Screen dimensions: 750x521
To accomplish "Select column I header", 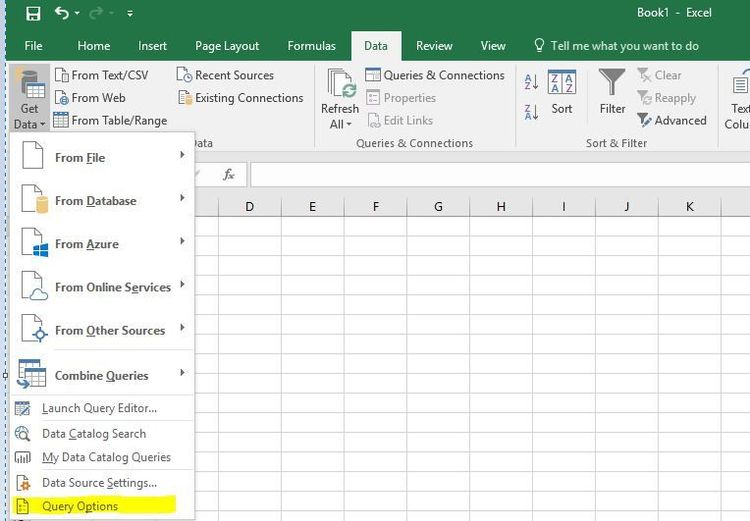I will tap(564, 207).
